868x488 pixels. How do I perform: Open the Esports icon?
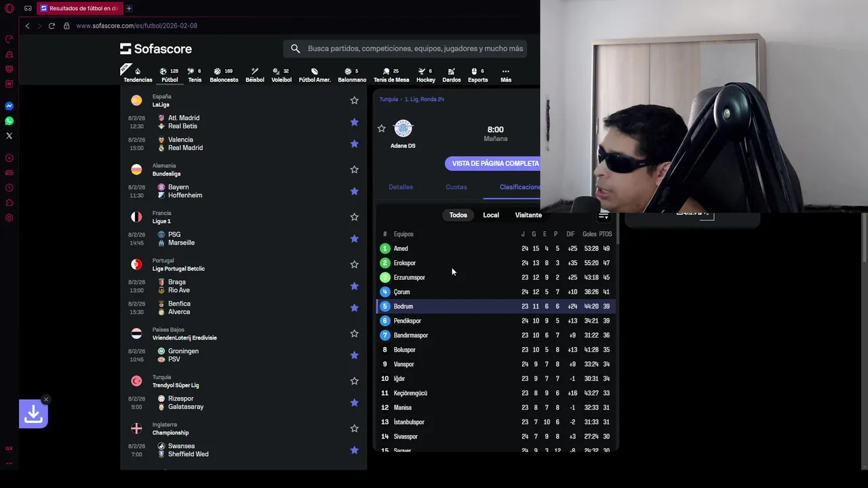coord(477,75)
